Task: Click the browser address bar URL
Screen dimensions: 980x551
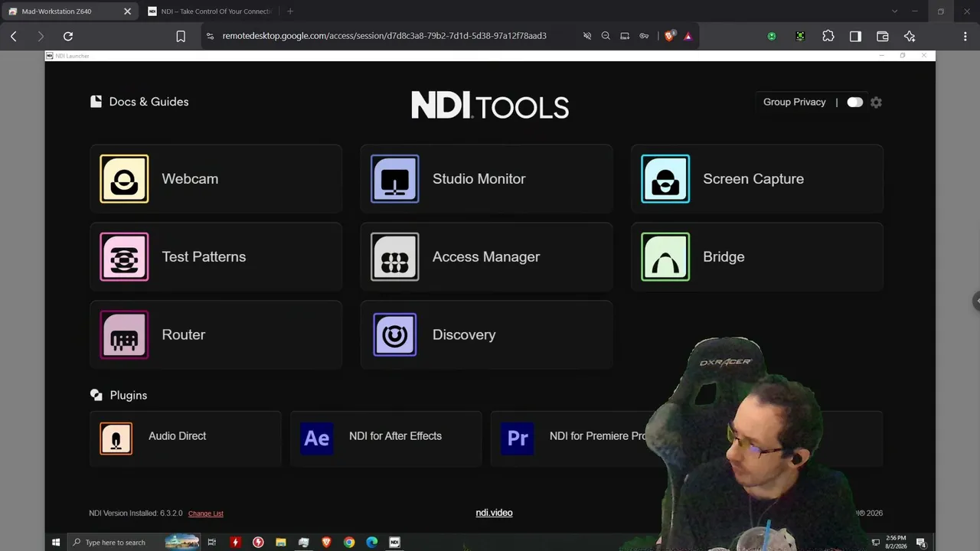Action: tap(384, 36)
